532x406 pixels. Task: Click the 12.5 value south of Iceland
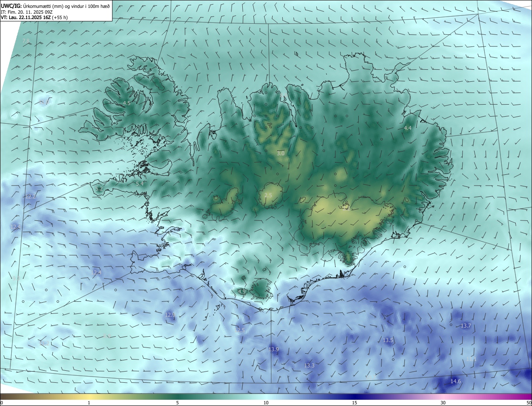[240, 330]
